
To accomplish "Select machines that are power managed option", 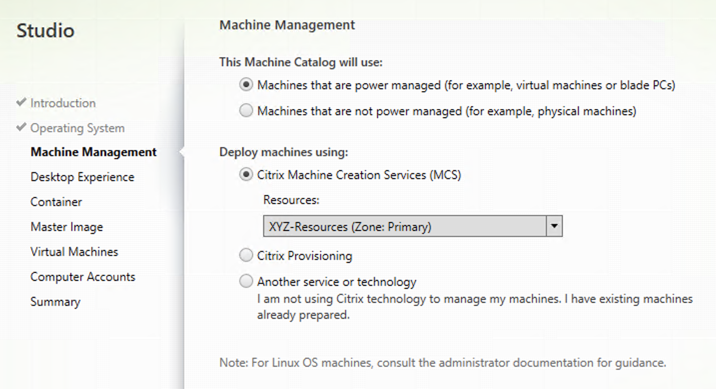I will 246,85.
